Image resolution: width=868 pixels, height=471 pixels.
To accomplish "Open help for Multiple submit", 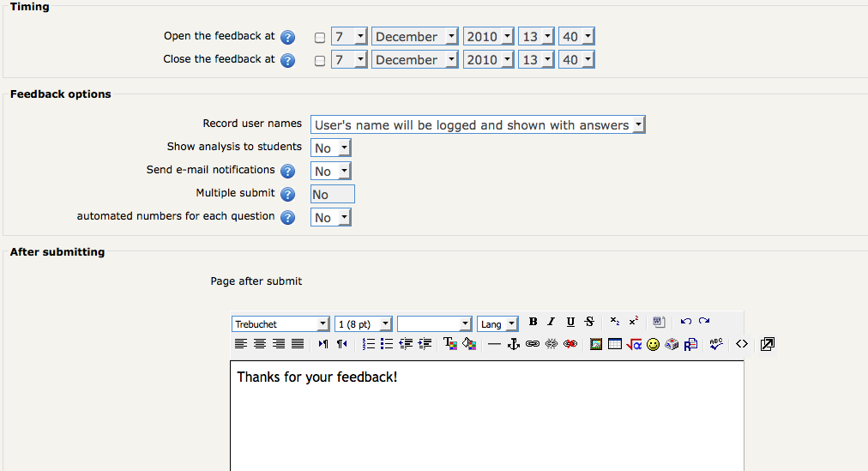I will (x=288, y=195).
